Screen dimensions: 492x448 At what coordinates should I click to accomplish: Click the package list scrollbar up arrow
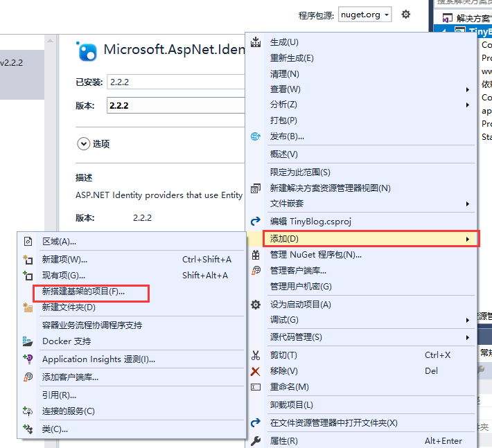50,40
